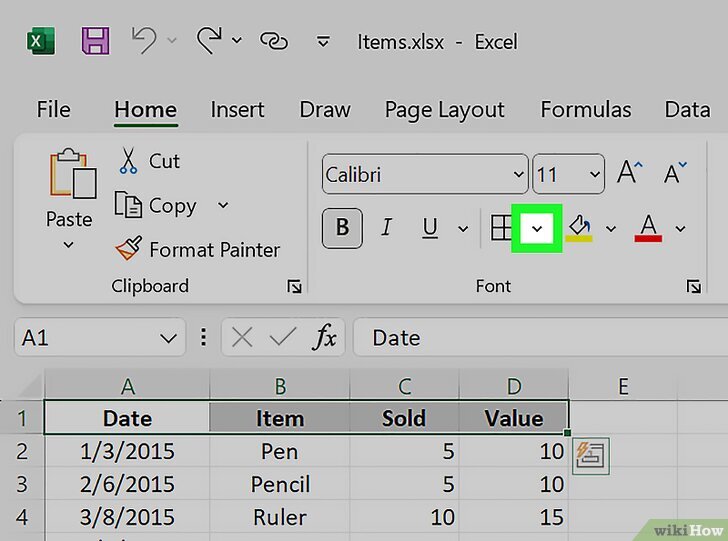
Task: Click the Undo arrow icon
Action: click(x=145, y=41)
